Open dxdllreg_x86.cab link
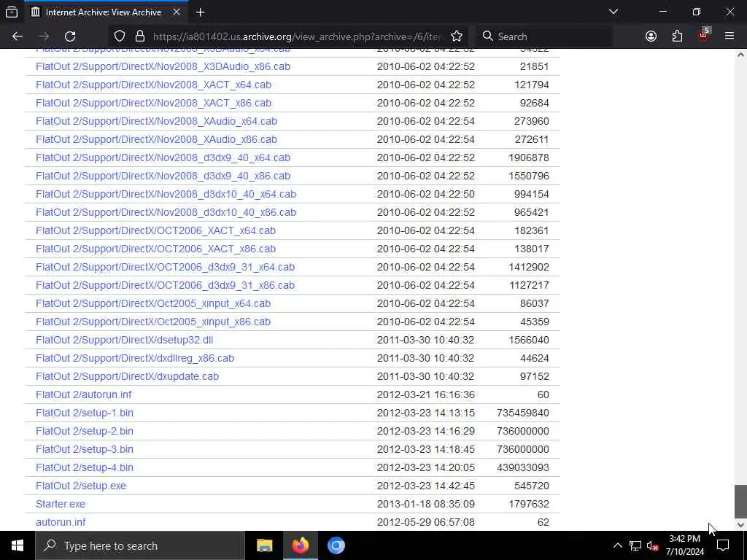This screenshot has width=747, height=560. click(135, 358)
